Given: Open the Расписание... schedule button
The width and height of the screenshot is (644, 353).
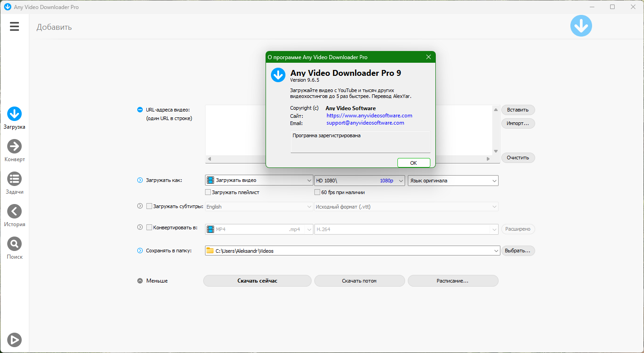Looking at the screenshot, I should 453,281.
